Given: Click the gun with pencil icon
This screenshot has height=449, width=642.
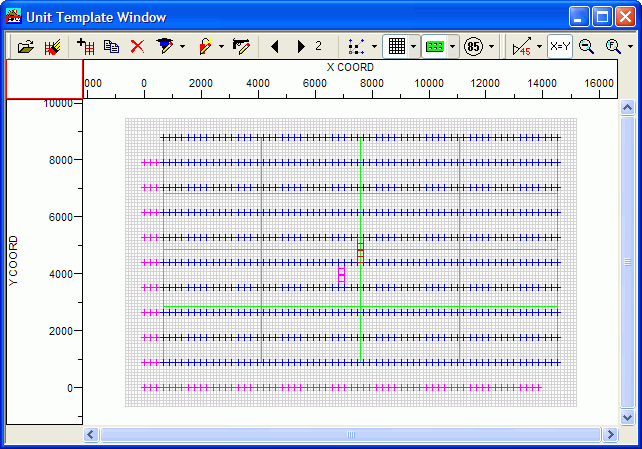Looking at the screenshot, I should [x=241, y=46].
